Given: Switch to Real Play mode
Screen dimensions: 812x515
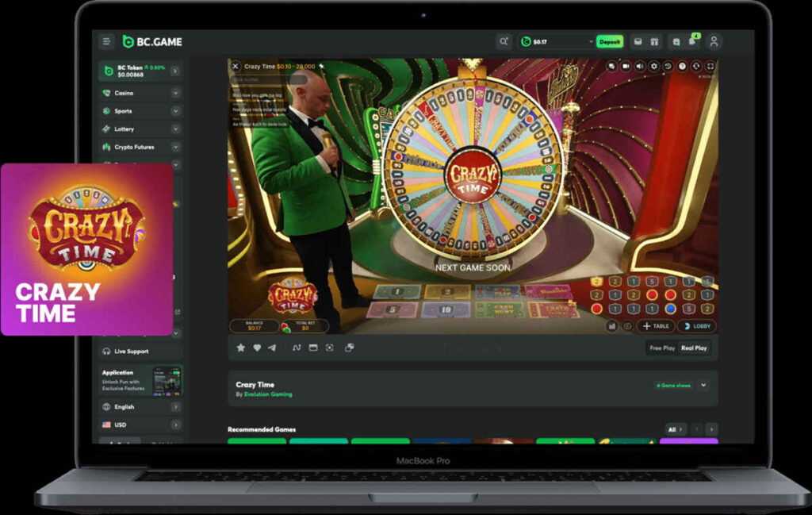Looking at the screenshot, I should coord(694,348).
